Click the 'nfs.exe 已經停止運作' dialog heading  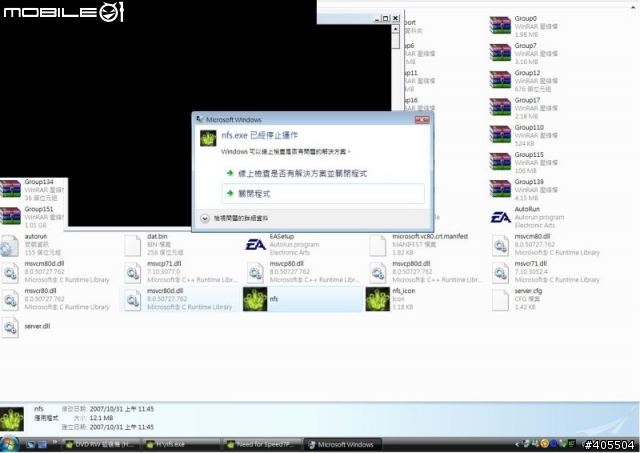tap(260, 135)
